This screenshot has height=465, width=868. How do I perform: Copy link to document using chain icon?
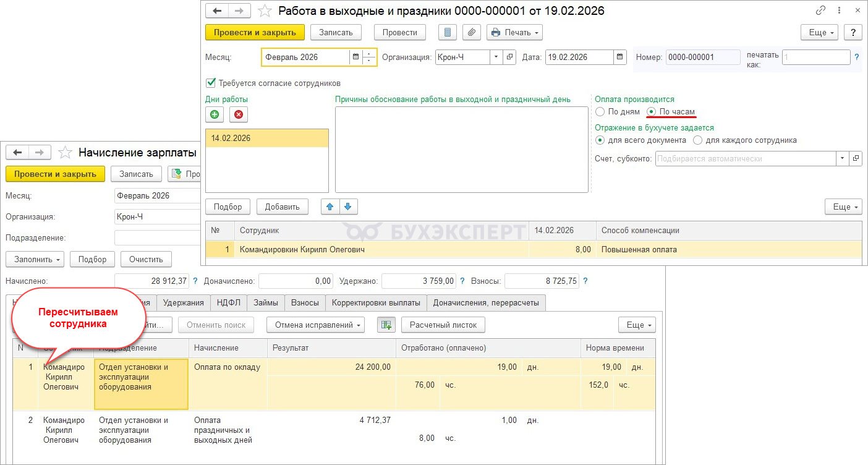coord(821,11)
